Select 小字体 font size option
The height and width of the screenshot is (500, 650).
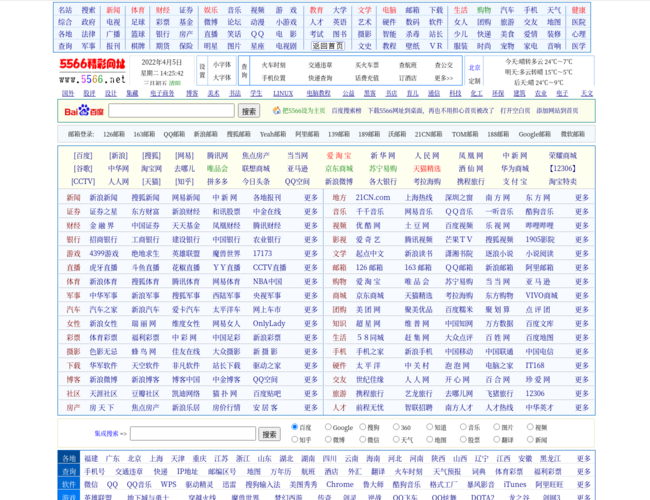222,64
